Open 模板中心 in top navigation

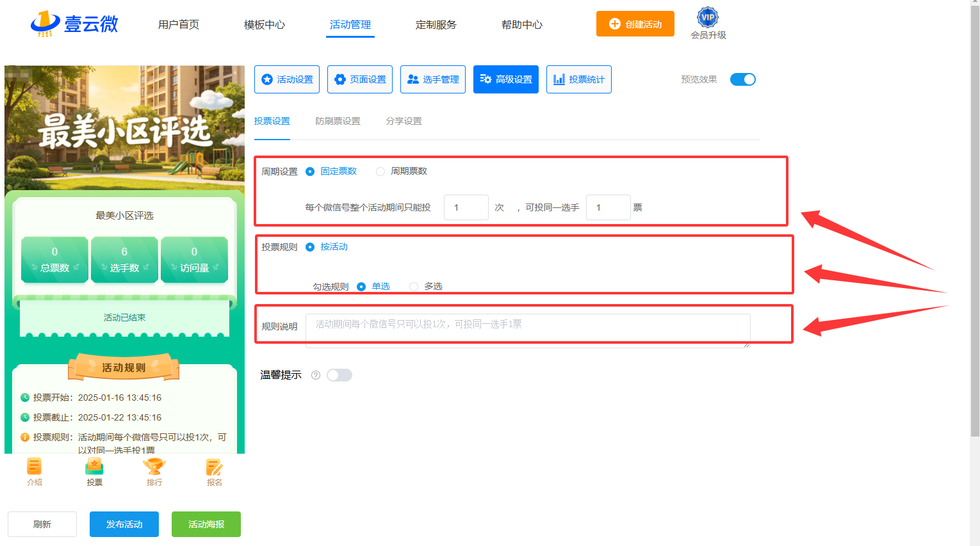(265, 24)
